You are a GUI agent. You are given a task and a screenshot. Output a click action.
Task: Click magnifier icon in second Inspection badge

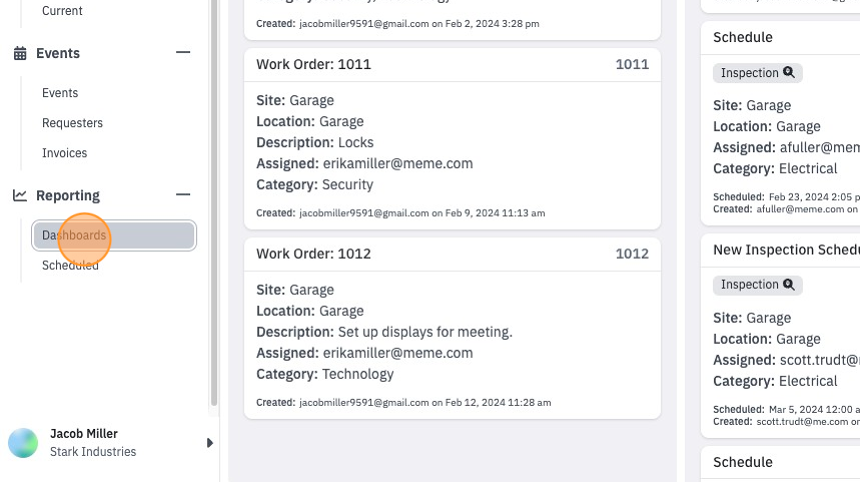pos(789,285)
